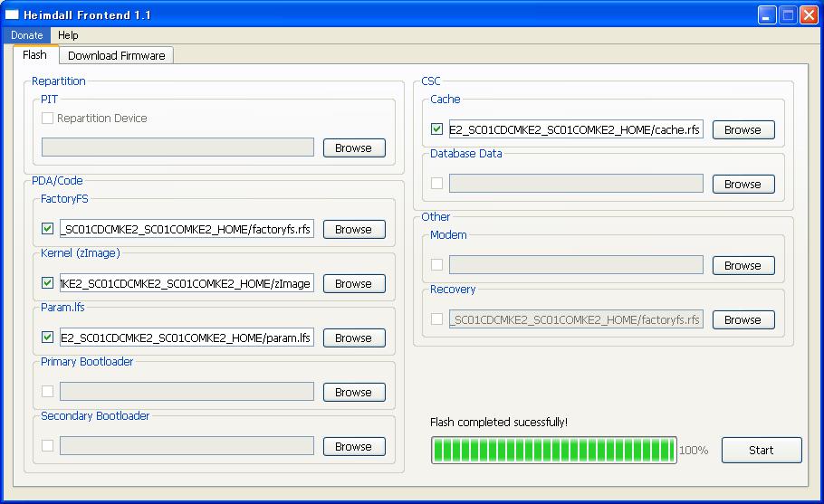Browse for the Database Data file

pos(743,185)
